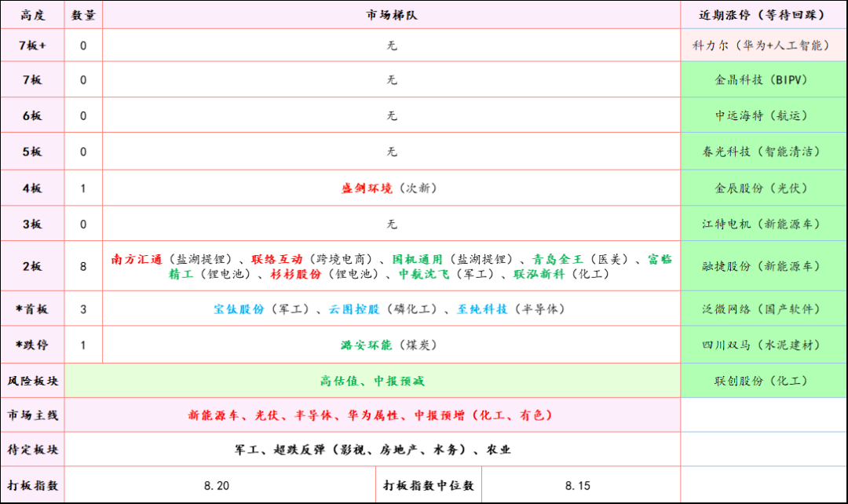Select 科力尔（华为+人工智能）cell

[763, 46]
